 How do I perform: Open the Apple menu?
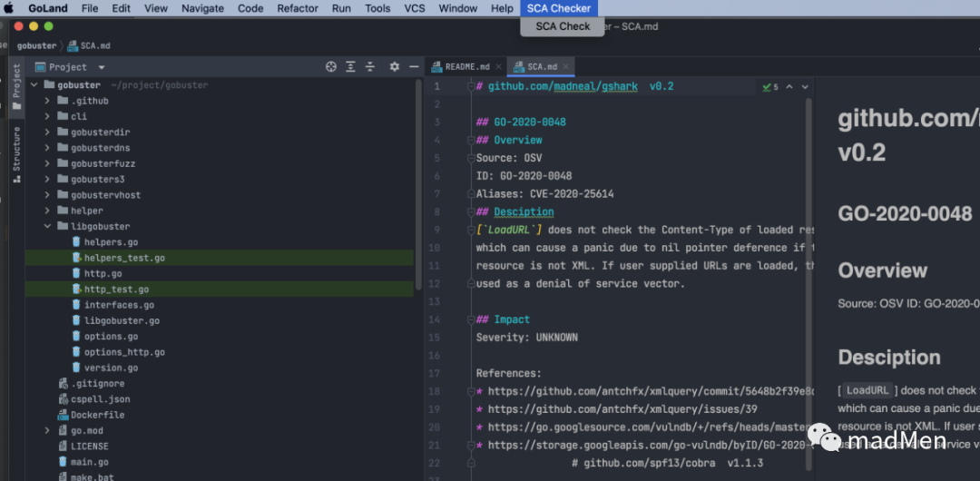click(9, 8)
